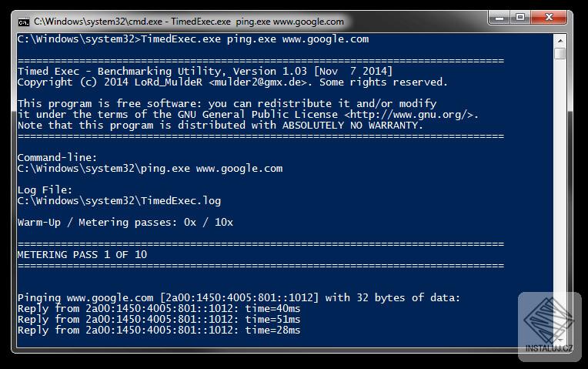Click the Pinging www.google.com output line
Viewport: 588px width, 369px height.
239,297
